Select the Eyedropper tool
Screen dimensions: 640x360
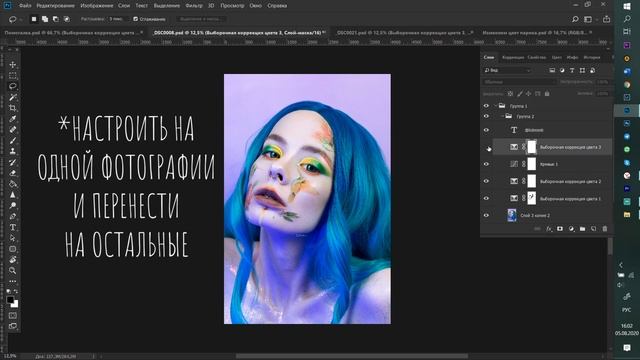(x=13, y=119)
